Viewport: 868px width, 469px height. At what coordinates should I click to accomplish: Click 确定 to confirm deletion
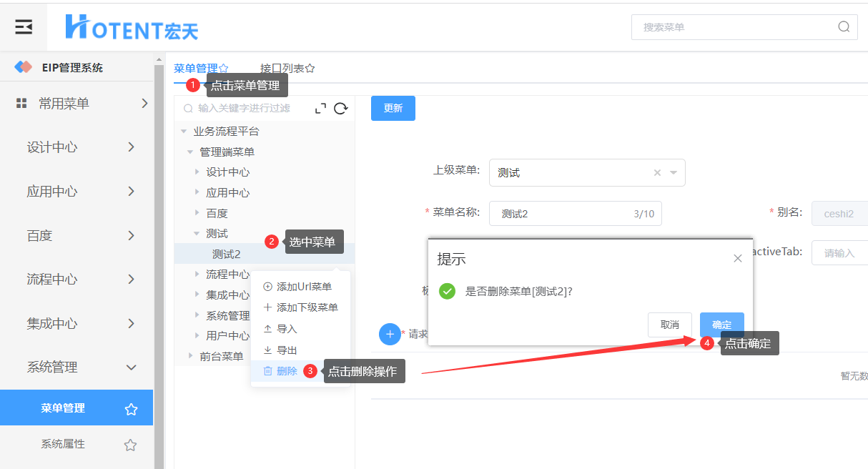pos(721,325)
